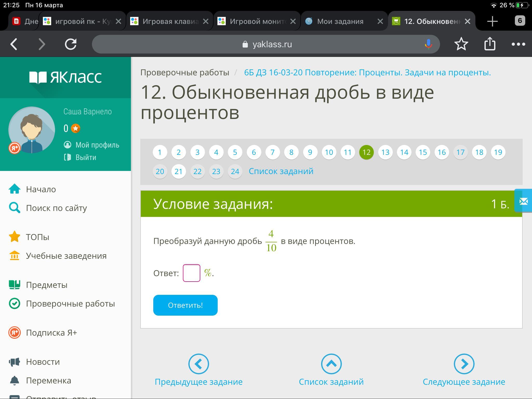Viewport: 532px width, 399px height.
Task: Click the browser reload icon
Action: pos(71,44)
